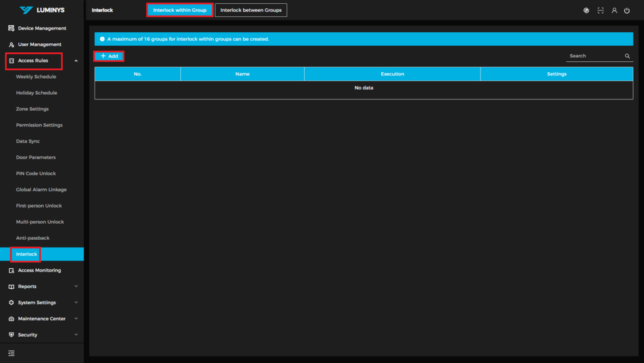Switch to Interlock between Groups tab

click(251, 10)
